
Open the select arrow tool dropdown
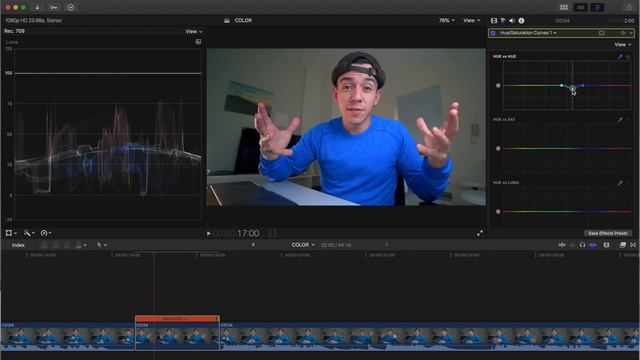(x=102, y=245)
